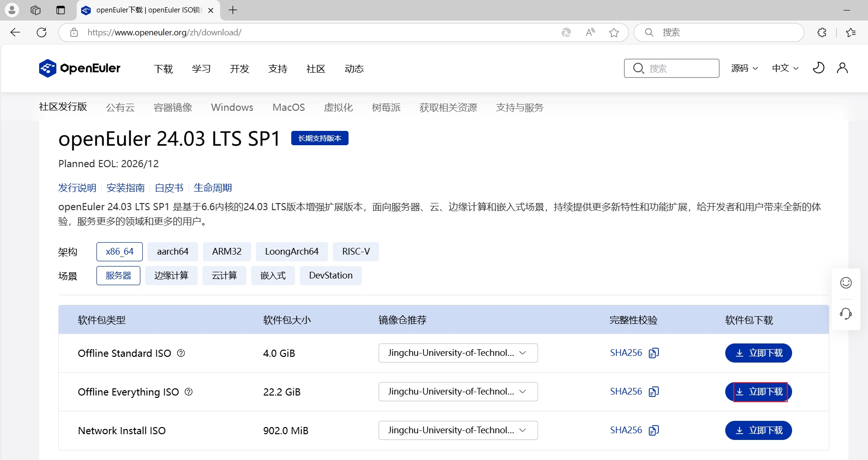This screenshot has width=868, height=460.
Task: Open the 开发 nav menu
Action: coord(240,69)
